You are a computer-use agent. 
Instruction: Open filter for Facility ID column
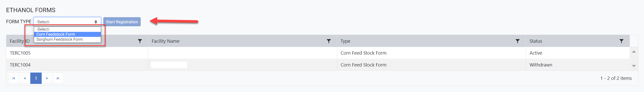coord(140,41)
